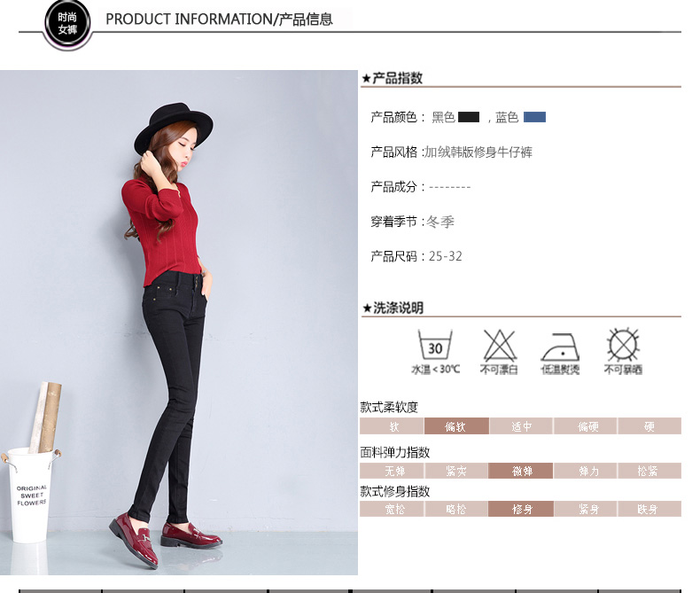
Task: Click the 弹力 elasticity cell
Action: pyautogui.click(x=586, y=471)
